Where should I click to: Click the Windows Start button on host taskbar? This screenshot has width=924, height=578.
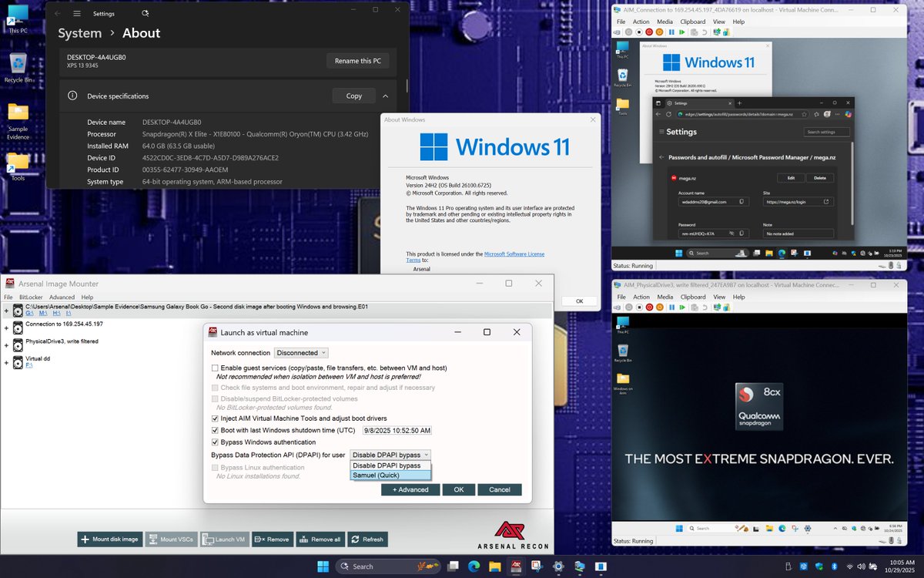(x=323, y=566)
